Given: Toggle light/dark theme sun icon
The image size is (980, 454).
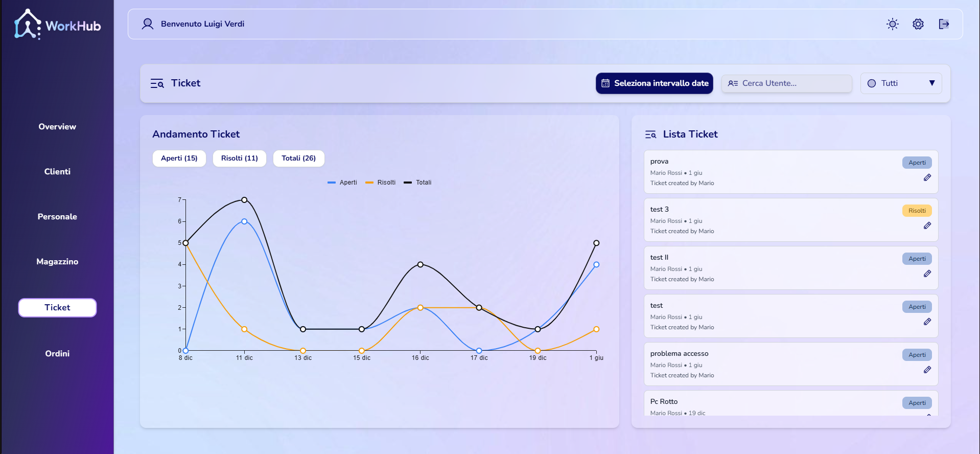Looking at the screenshot, I should (892, 24).
